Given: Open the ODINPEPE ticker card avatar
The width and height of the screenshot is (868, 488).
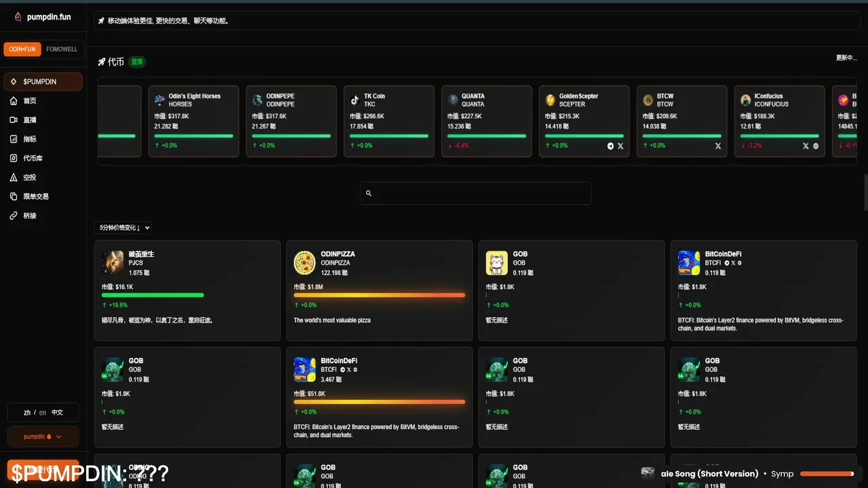Looking at the screenshot, I should 258,100.
